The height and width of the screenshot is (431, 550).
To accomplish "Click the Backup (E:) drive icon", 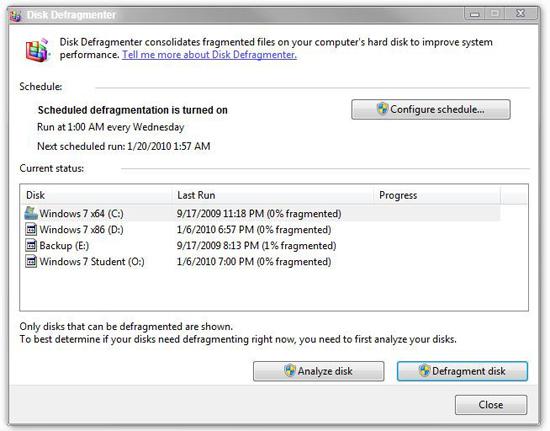I will tap(31, 245).
